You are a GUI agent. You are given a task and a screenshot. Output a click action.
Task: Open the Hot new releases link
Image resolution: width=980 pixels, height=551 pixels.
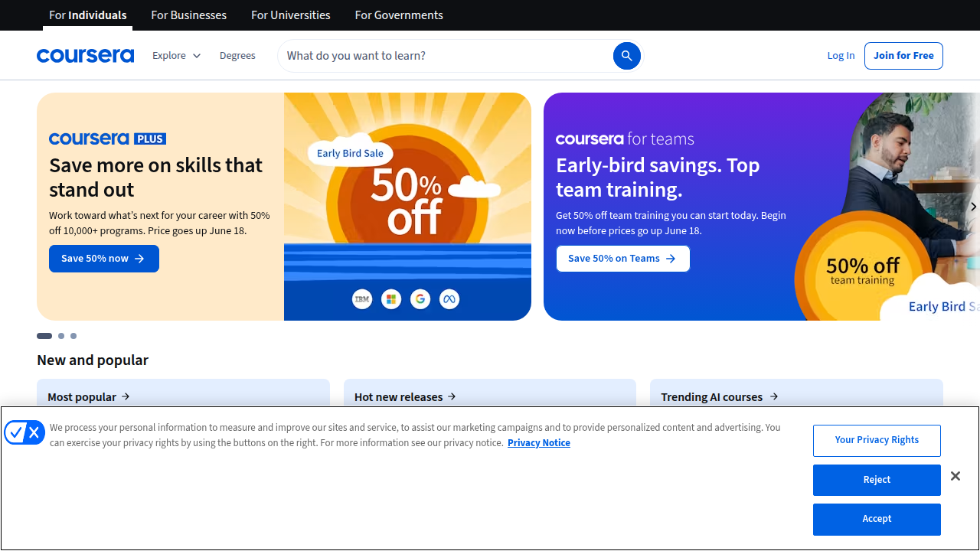tap(405, 397)
